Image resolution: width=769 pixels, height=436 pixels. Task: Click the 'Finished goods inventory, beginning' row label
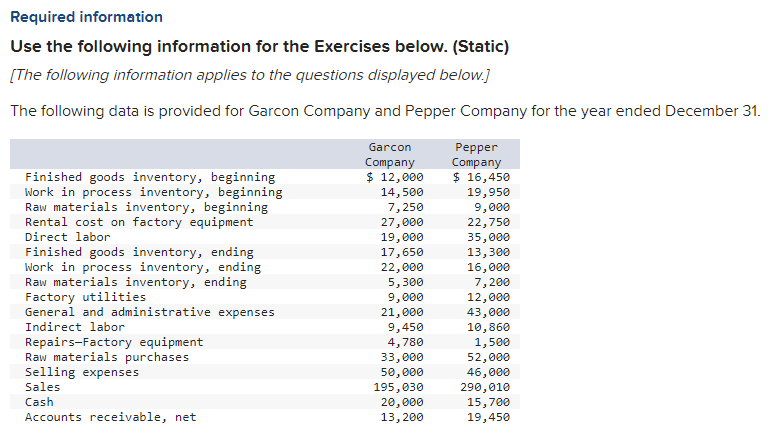[150, 177]
